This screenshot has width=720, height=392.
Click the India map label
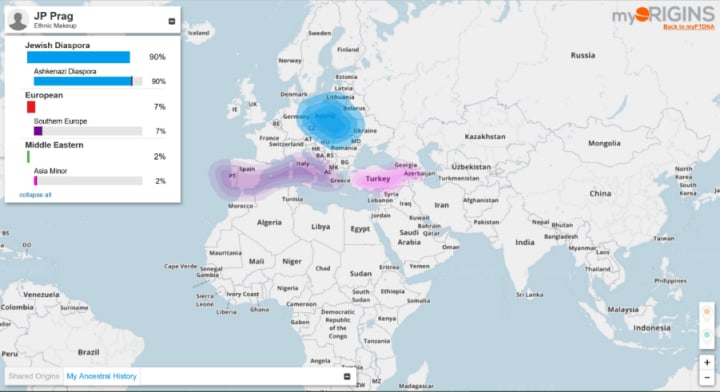tap(525, 242)
